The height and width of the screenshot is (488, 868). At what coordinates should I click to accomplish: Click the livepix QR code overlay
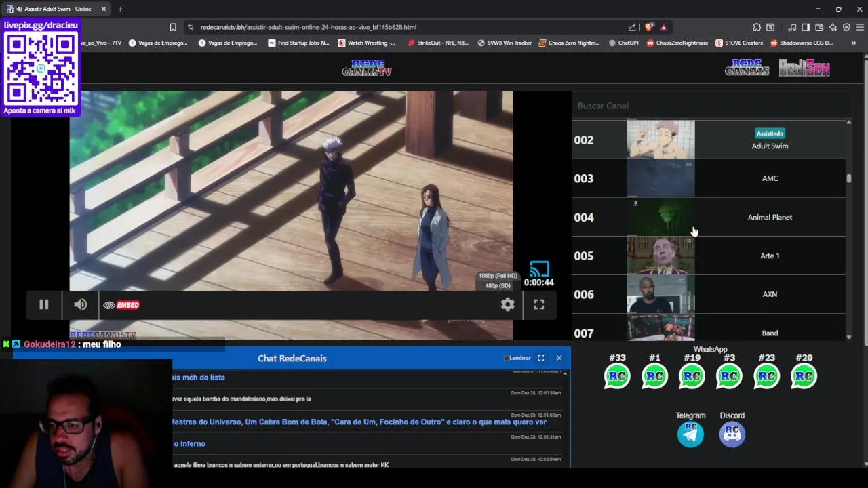(x=41, y=68)
